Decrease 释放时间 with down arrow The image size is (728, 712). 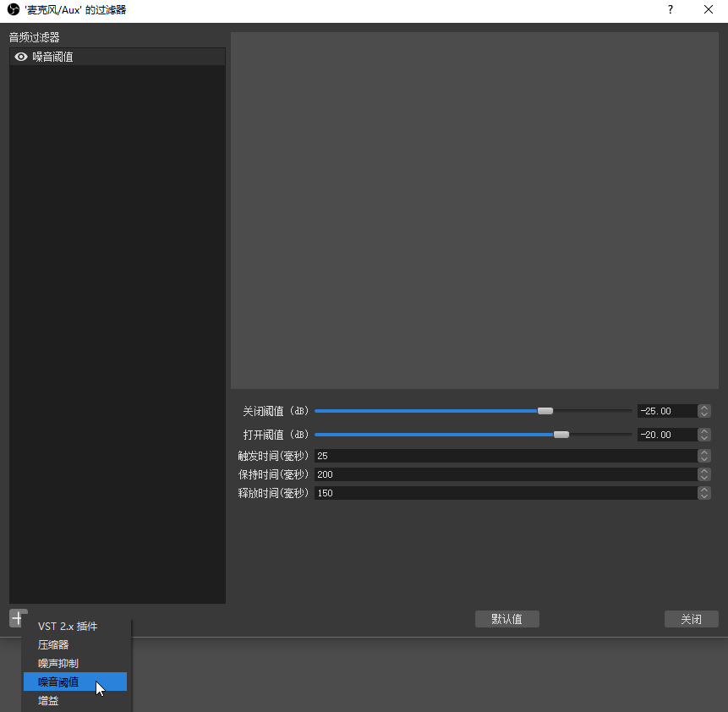tap(704, 496)
